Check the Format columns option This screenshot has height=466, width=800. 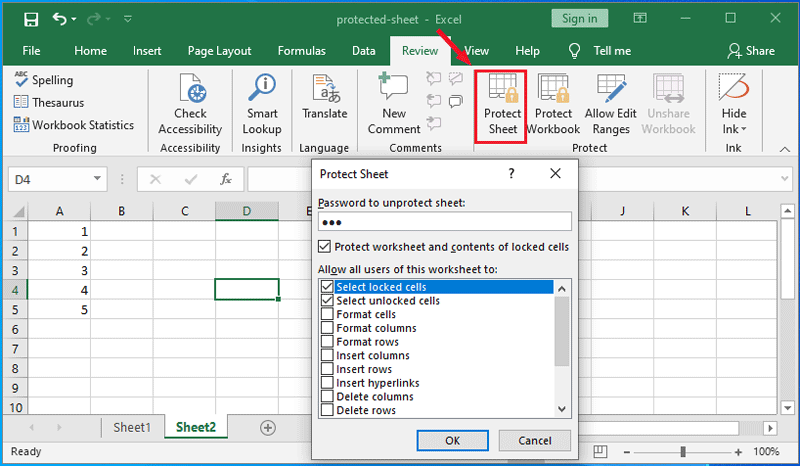coord(327,328)
